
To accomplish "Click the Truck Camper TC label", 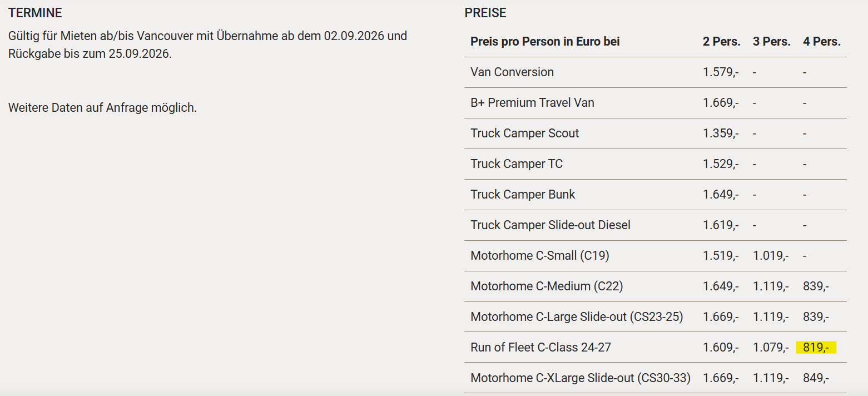I will pyautogui.click(x=516, y=164).
